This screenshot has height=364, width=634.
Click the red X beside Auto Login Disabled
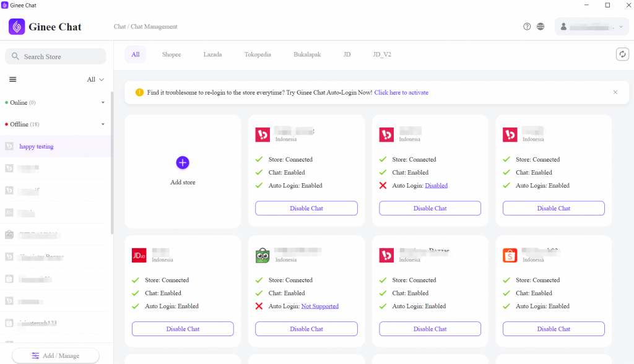tap(383, 186)
